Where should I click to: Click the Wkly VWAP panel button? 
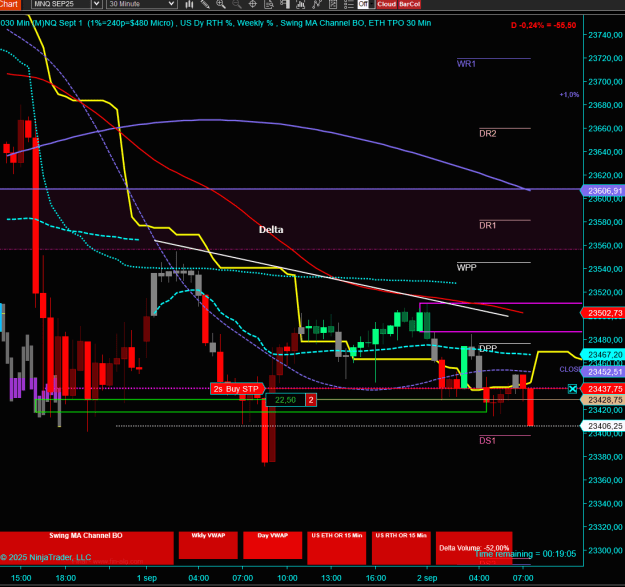pos(208,545)
